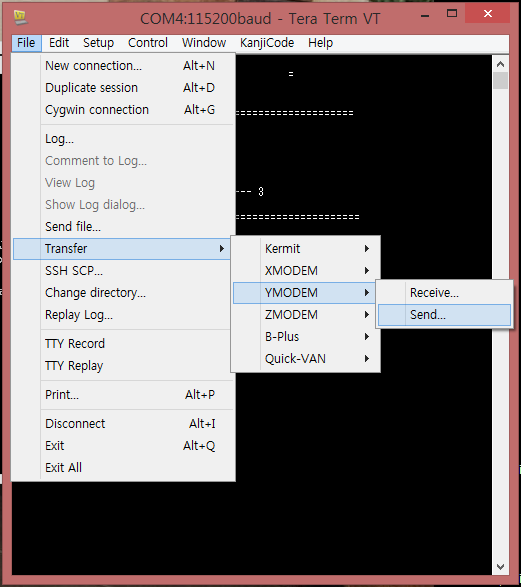Choose Exit All menu entry
This screenshot has width=521, height=587.
(123, 468)
